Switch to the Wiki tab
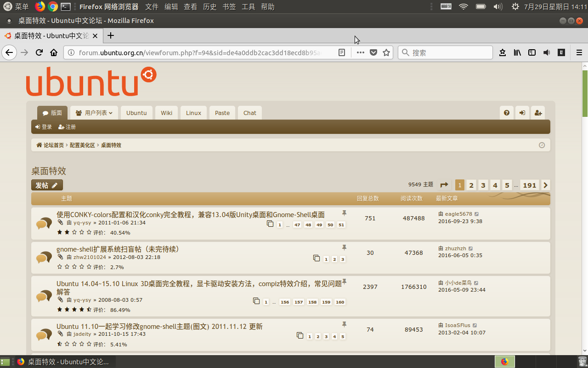Image resolution: width=588 pixels, height=368 pixels. point(167,113)
